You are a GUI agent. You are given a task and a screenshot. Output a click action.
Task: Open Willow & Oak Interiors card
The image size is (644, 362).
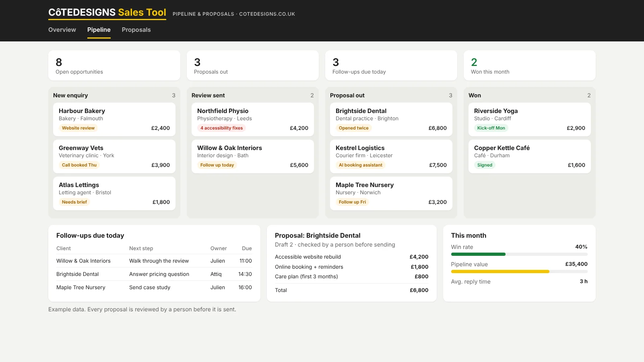pos(253,156)
